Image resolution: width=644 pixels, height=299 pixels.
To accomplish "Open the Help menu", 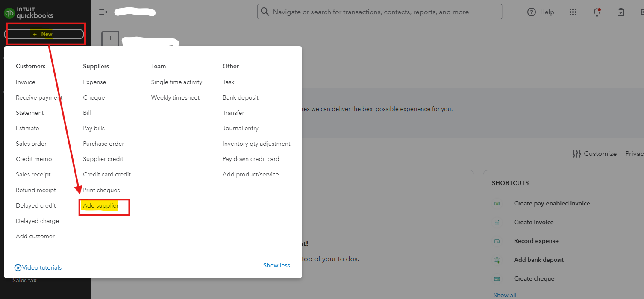I will coord(541,12).
